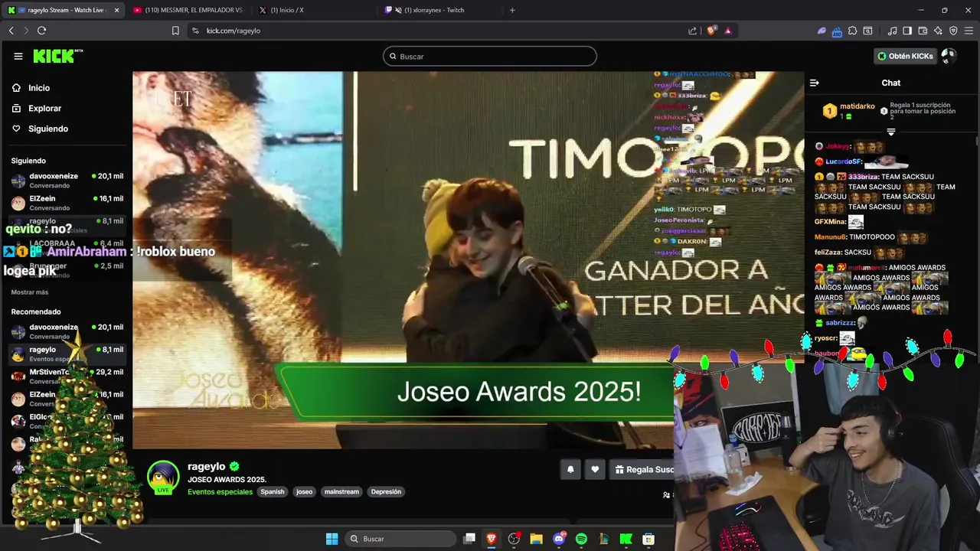Viewport: 980px width, 551px height.
Task: Click the Depresión tag
Action: [x=386, y=492]
